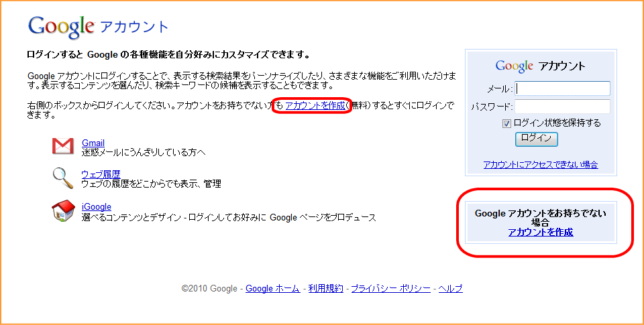Viewport: 644px width, 325px height.
Task: Click the text ウェブの履歴をどこからでも表示、管理
Action: (151, 184)
